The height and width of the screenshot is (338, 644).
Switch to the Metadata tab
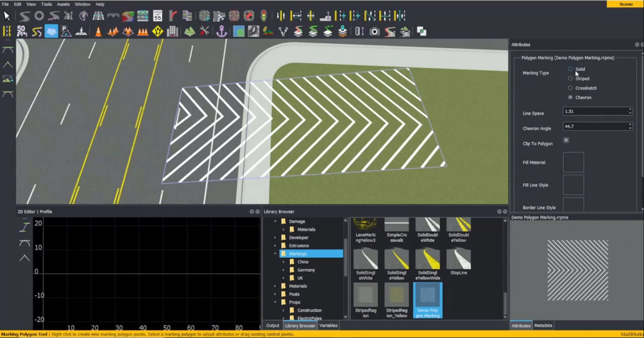(x=543, y=325)
